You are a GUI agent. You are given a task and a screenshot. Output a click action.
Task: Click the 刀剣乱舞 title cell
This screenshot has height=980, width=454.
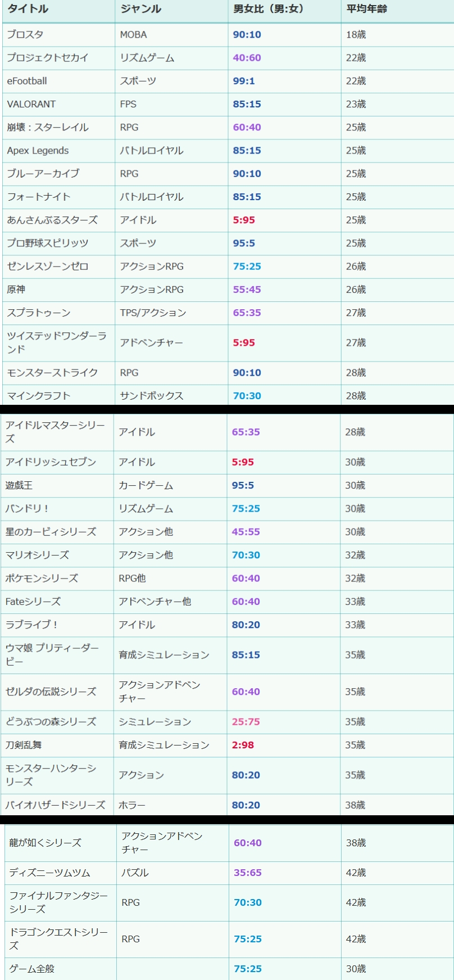point(24,745)
